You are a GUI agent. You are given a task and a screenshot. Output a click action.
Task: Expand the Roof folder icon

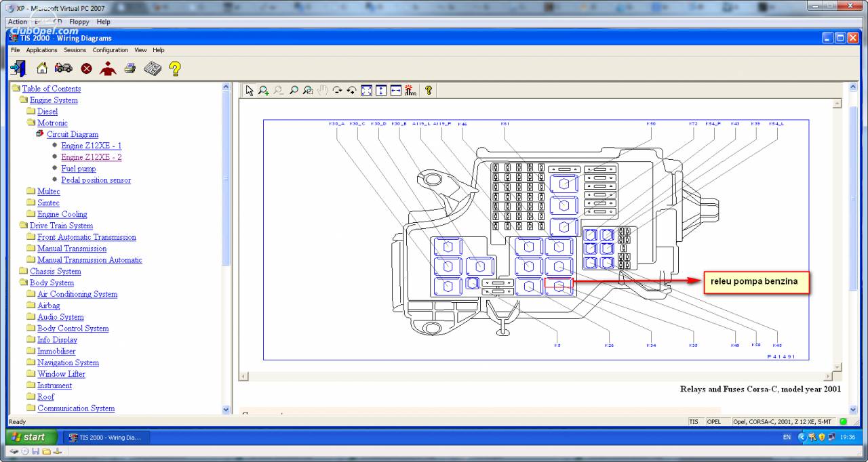click(x=31, y=396)
